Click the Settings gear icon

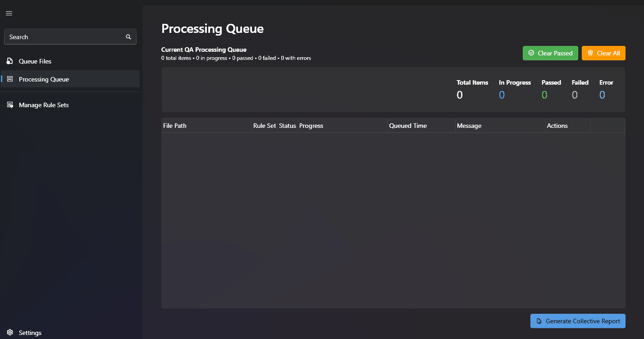point(9,332)
